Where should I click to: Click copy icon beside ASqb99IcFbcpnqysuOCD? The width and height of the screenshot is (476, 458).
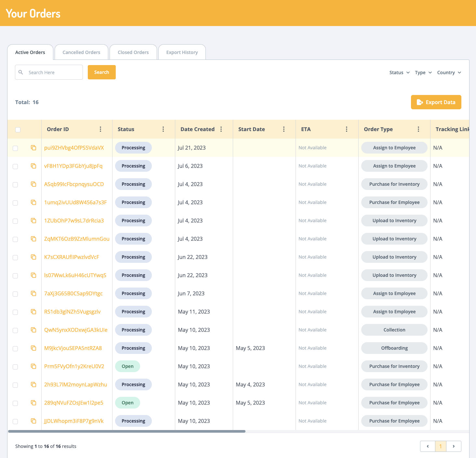point(33,184)
